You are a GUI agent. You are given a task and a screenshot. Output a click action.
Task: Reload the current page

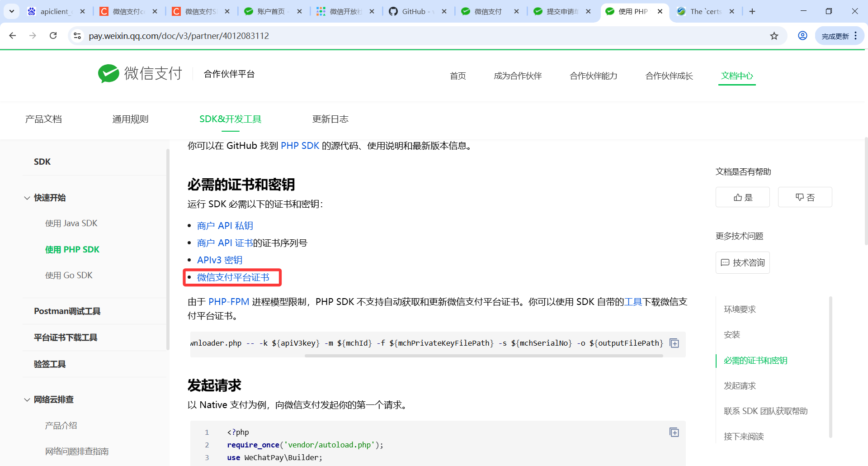pos(53,35)
